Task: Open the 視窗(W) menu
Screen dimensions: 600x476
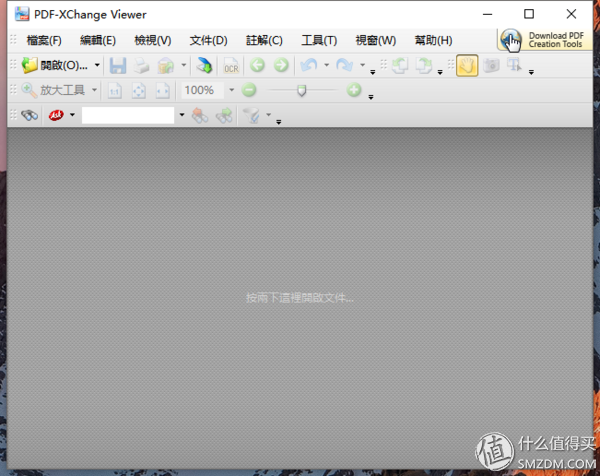Action: 376,40
